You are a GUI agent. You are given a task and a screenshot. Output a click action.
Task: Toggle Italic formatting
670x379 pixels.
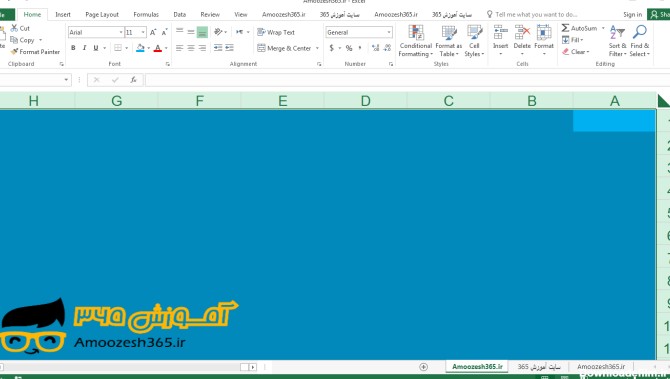(84, 48)
